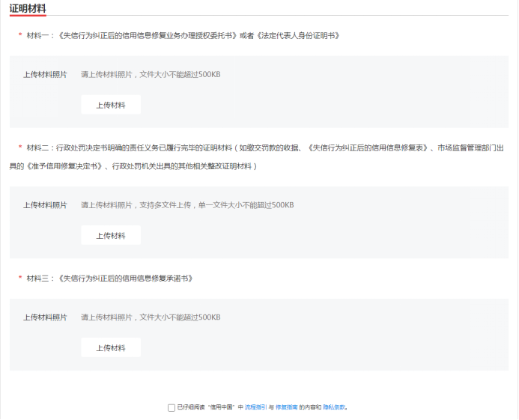Click the 材料三 title 信用信息修复承诺书
This screenshot has width=519, height=420.
[110, 278]
